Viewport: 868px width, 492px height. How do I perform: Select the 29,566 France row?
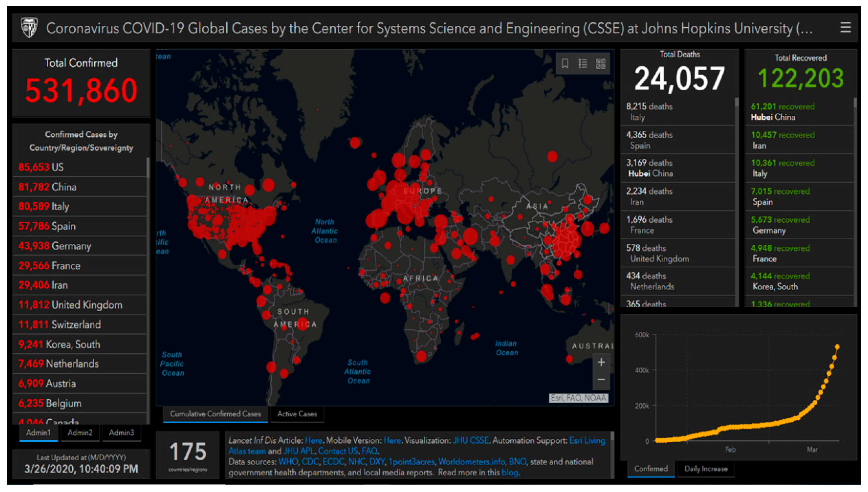point(79,266)
